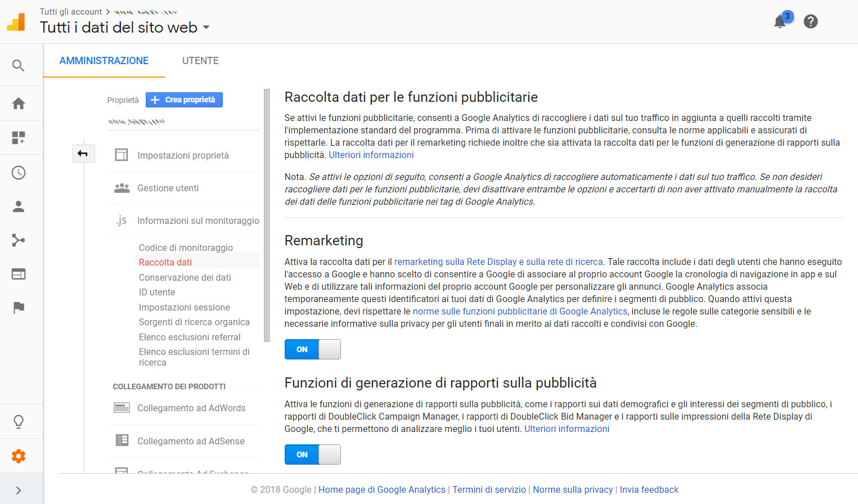The width and height of the screenshot is (858, 504).
Task: Open Termini di servizio footer link
Action: tap(489, 489)
